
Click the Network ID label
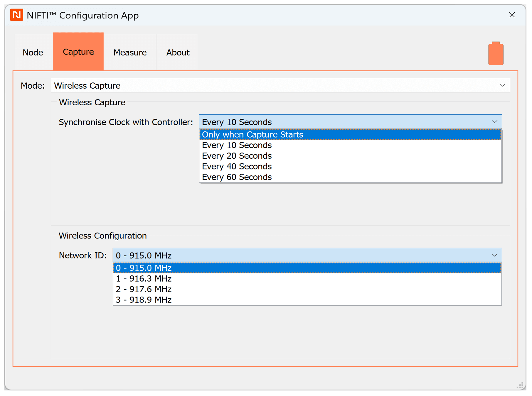click(83, 255)
